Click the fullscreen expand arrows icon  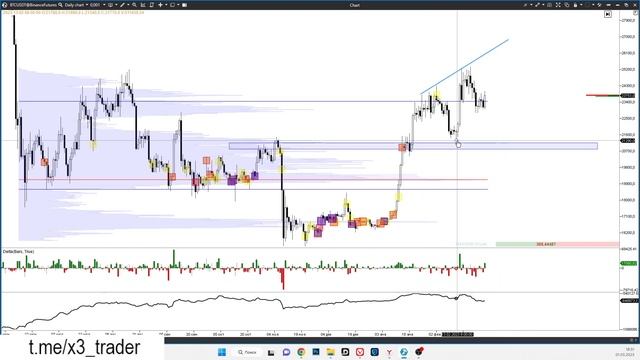pos(558,5)
